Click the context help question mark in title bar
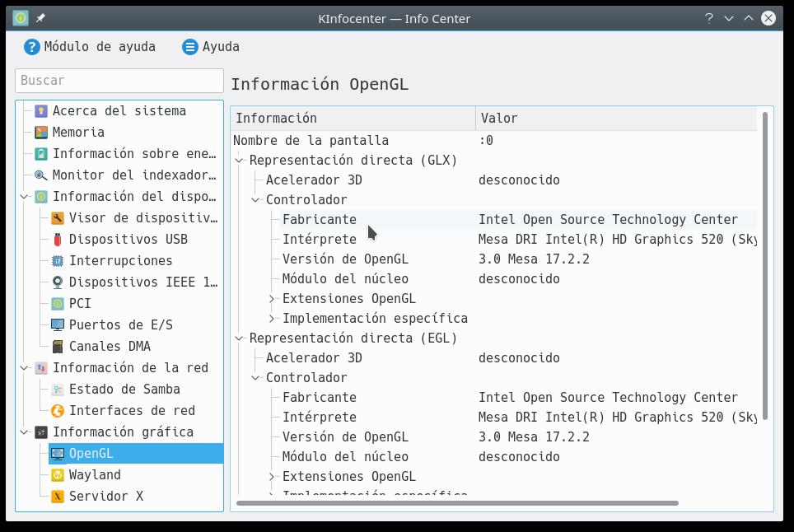The width and height of the screenshot is (794, 532). pos(709,18)
